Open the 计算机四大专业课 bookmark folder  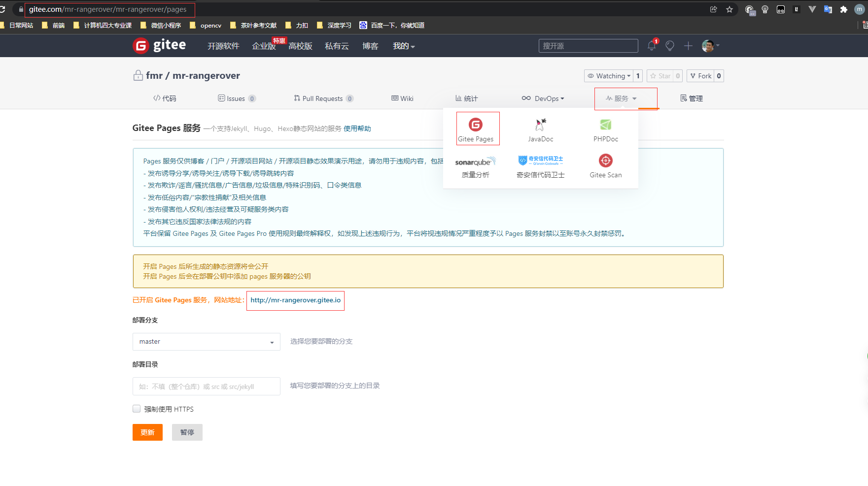coord(103,25)
